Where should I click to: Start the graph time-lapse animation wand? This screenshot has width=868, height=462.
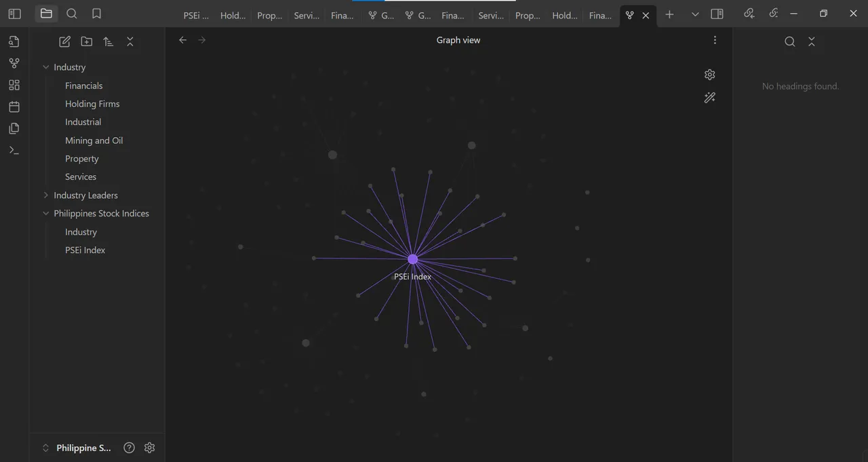pos(710,98)
